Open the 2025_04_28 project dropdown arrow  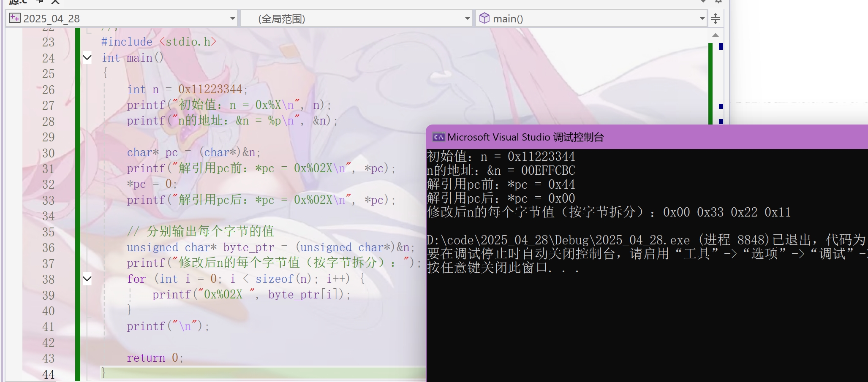(232, 19)
